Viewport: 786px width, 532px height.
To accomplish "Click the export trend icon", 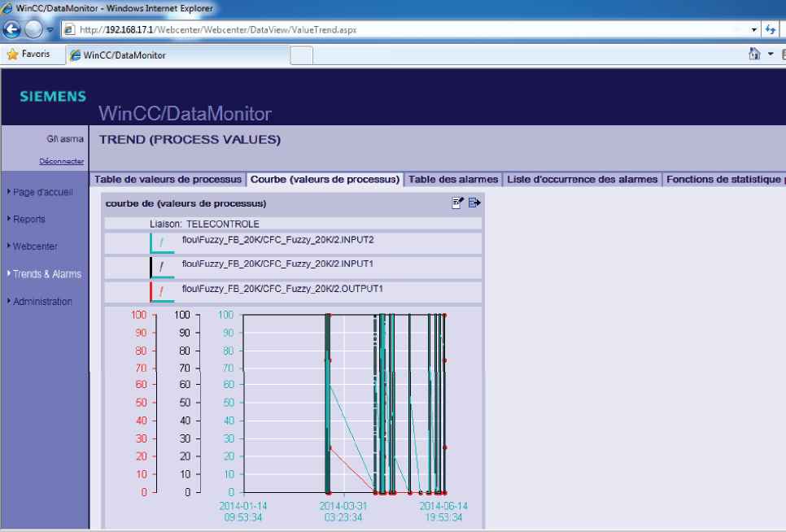I will tap(474, 203).
